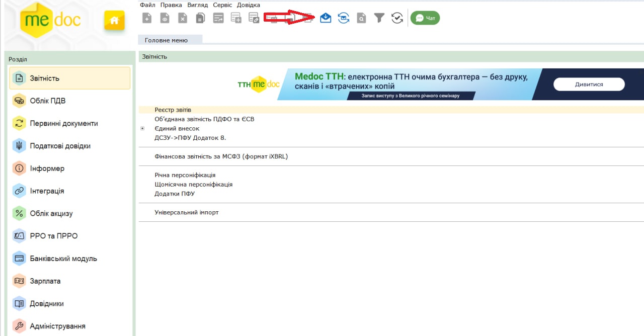Open the Первинні документи section

click(63, 123)
